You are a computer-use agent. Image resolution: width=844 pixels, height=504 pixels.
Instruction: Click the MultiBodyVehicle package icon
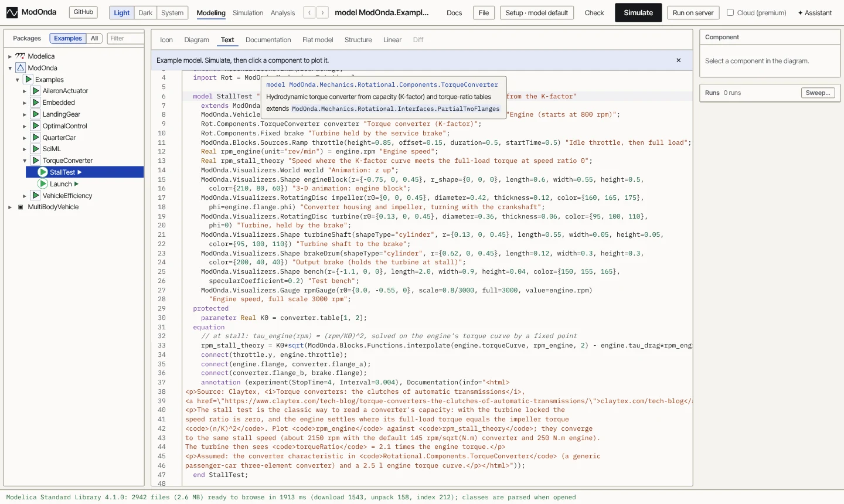[21, 207]
